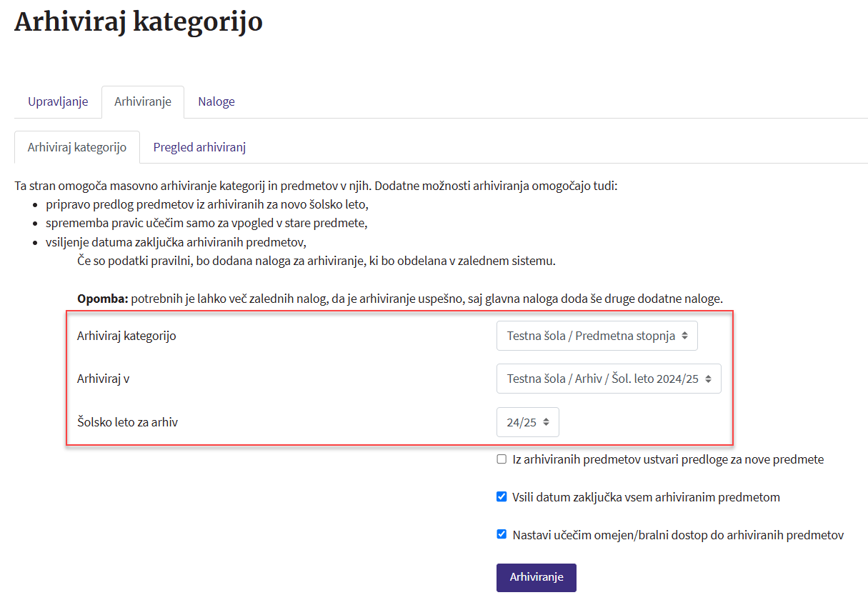
Task: Click the arrows icon next to 24/25
Action: point(546,422)
